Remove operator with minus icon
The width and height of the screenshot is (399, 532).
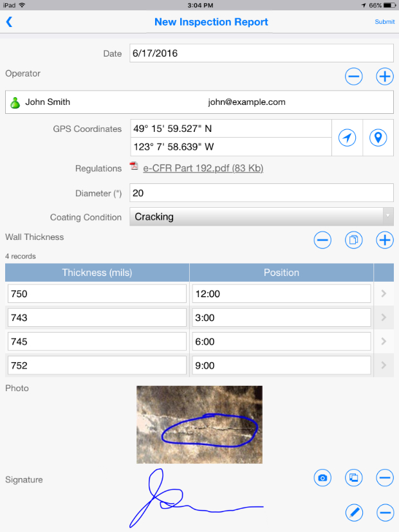pos(353,77)
